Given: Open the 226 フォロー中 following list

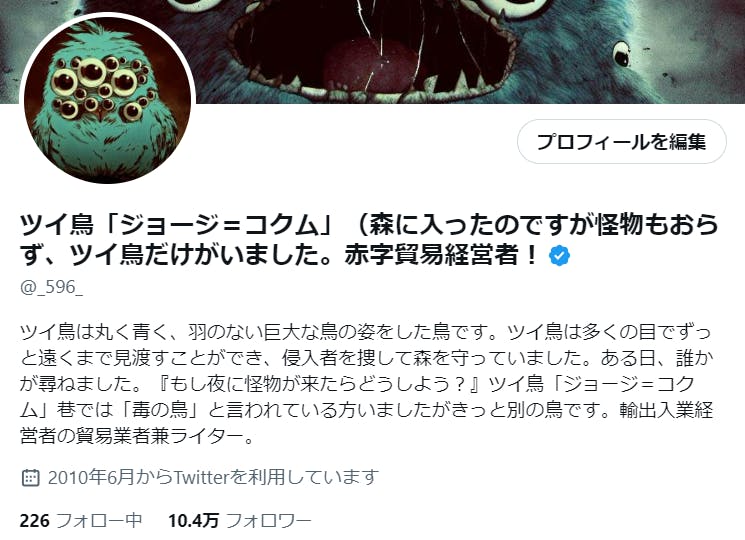Looking at the screenshot, I should (x=81, y=521).
